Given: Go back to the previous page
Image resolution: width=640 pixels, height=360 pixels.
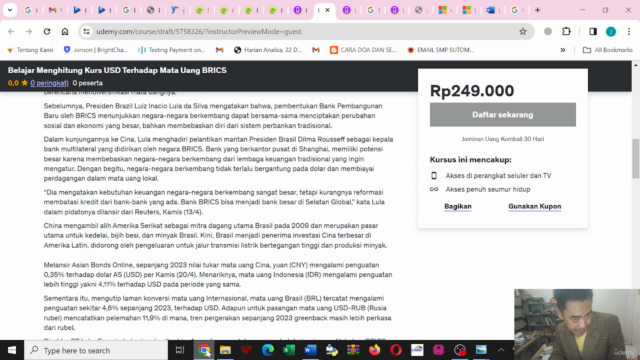Looking at the screenshot, I should coord(11,31).
